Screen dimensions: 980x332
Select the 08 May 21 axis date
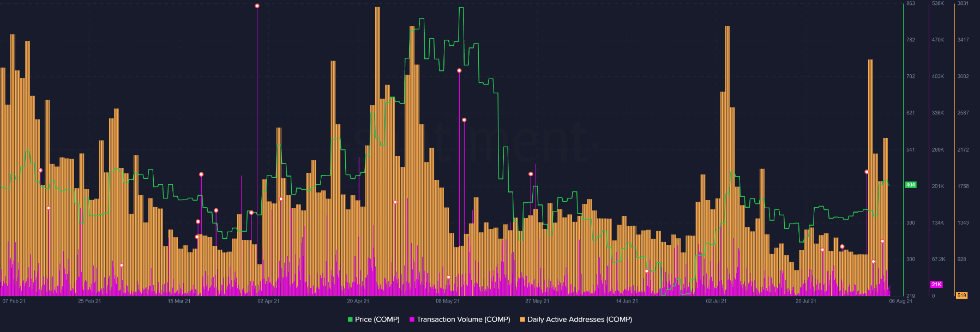click(447, 301)
